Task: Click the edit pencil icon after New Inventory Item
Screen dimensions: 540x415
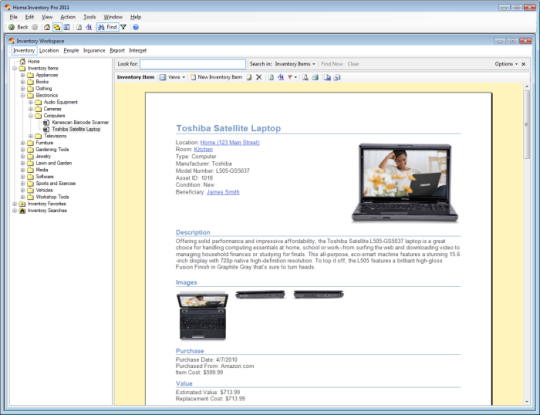Action: click(249, 77)
